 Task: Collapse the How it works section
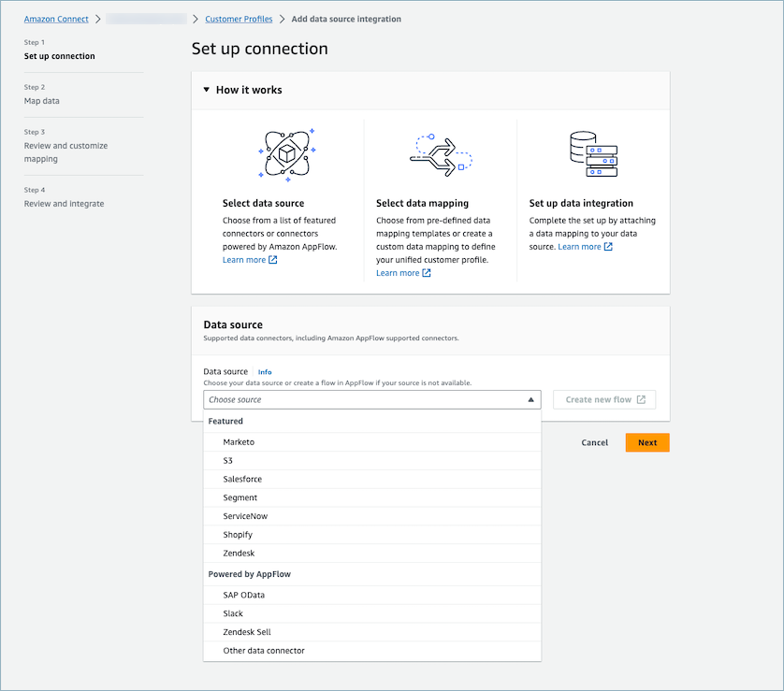click(x=206, y=90)
